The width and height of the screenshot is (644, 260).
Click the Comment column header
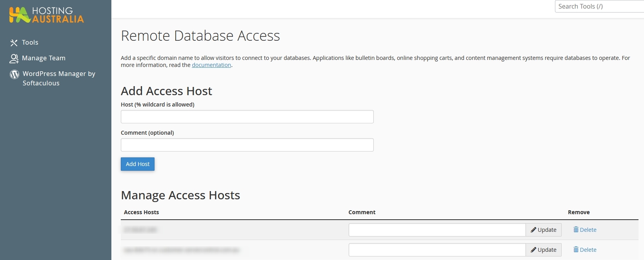(x=362, y=212)
